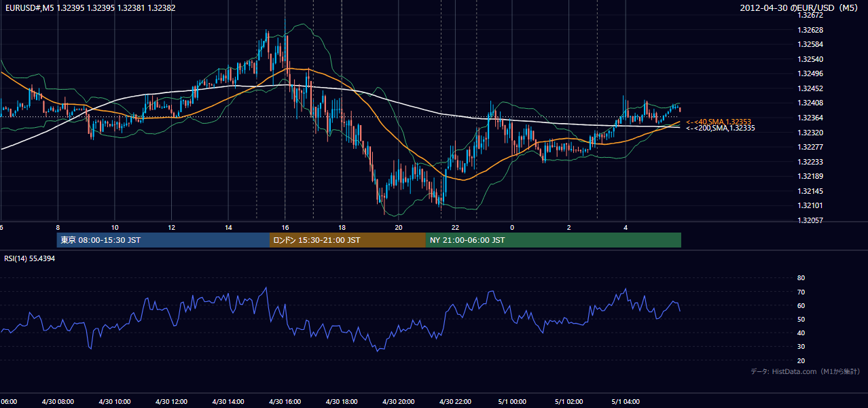Click the 4/30 08:00 time axis label
This screenshot has width=868, height=408.
[58, 401]
